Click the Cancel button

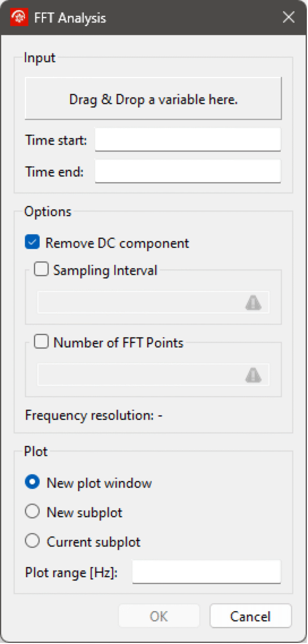click(x=250, y=616)
